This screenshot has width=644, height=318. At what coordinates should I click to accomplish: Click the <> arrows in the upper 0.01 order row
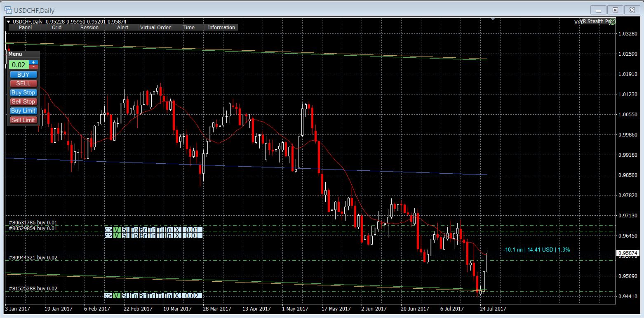tap(108, 230)
